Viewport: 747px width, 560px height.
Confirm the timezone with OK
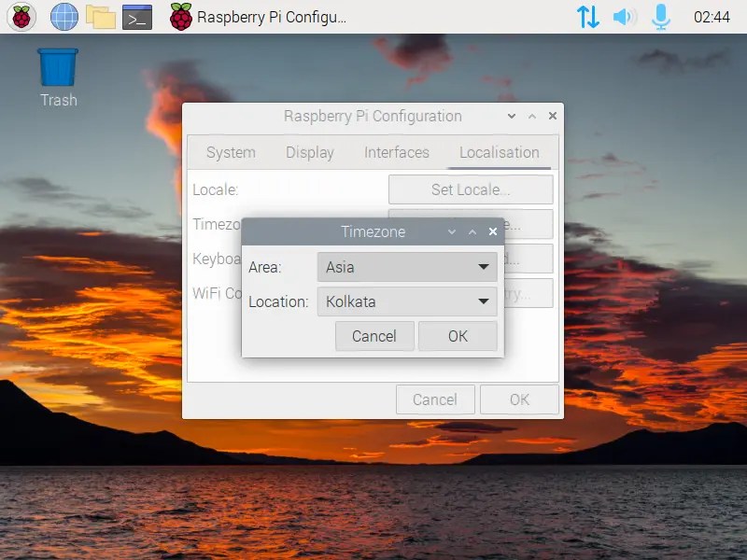[x=458, y=336]
